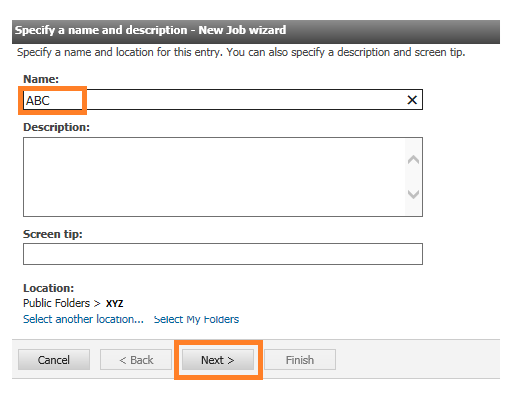Click the New Job wizard title bar
The image size is (519, 417).
[256, 32]
